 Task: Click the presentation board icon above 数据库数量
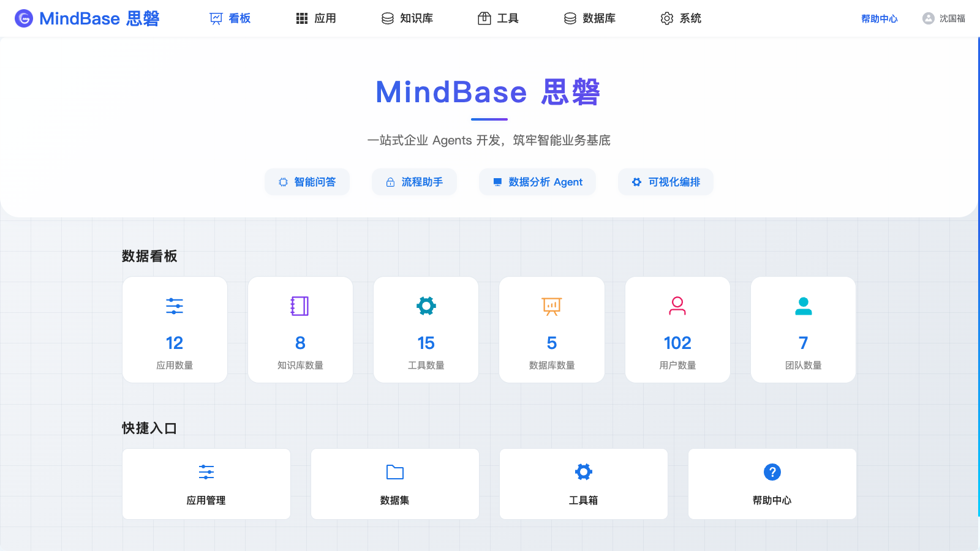552,306
